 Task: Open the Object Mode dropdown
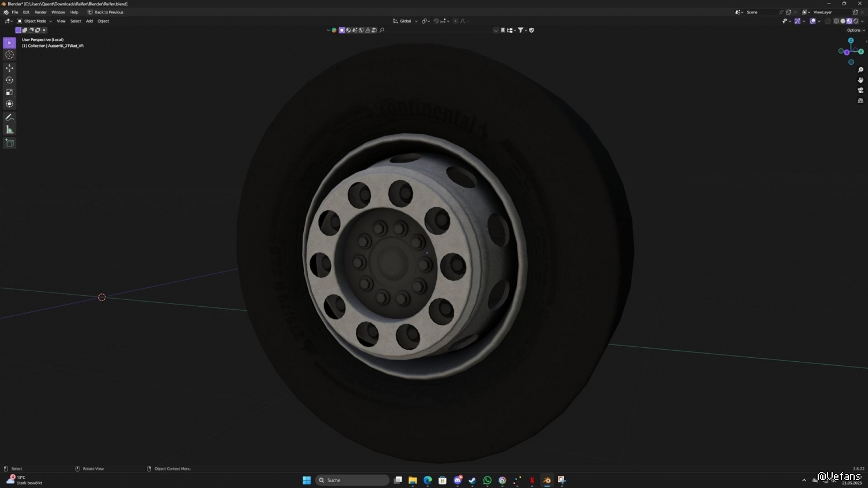[35, 21]
